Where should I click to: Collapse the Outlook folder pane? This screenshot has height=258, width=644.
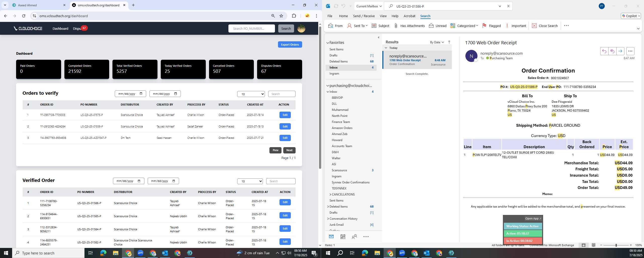(379, 38)
